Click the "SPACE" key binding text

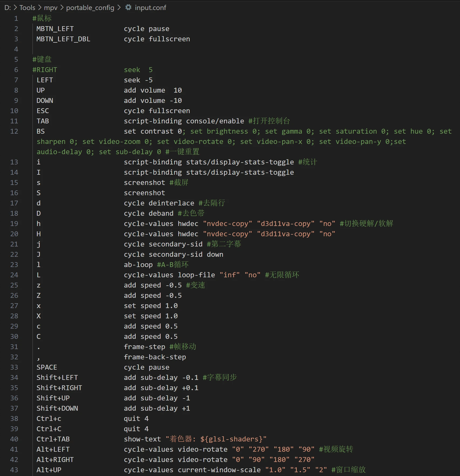tap(47, 367)
